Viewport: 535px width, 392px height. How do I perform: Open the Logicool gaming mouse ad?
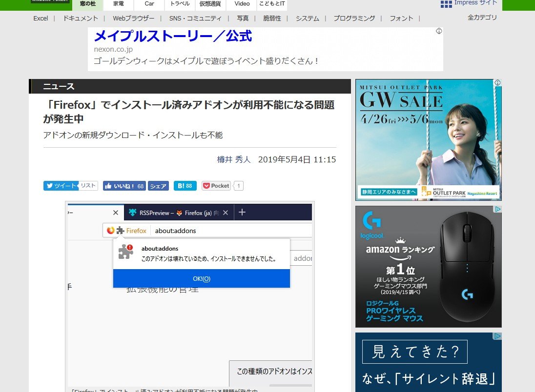pos(428,267)
